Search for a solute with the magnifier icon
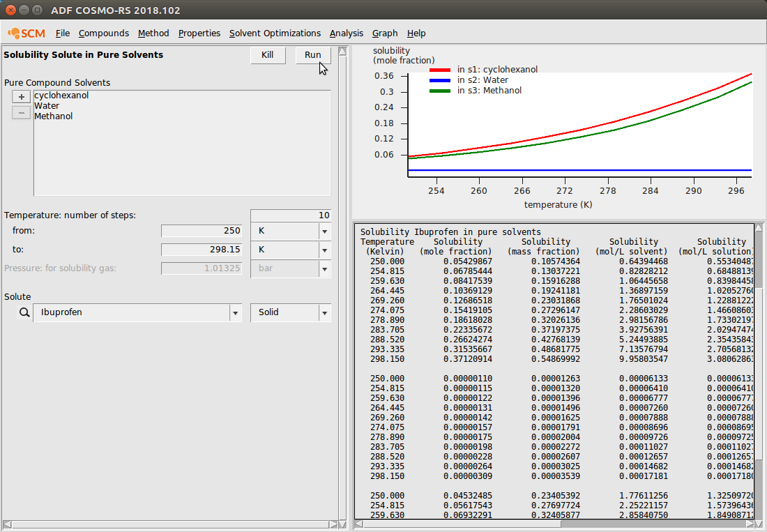Viewport: 767px width, 532px height. 24,312
